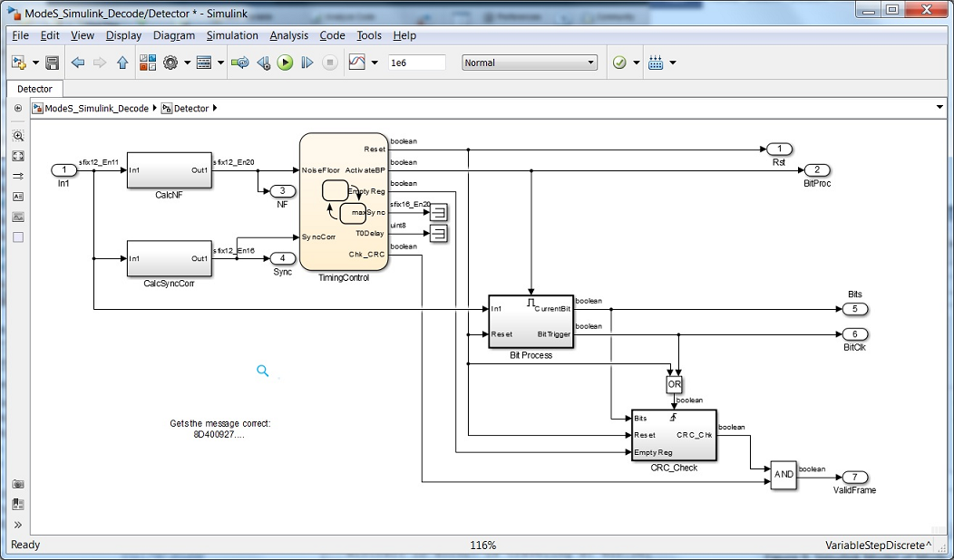Open the Help menu

(x=404, y=35)
